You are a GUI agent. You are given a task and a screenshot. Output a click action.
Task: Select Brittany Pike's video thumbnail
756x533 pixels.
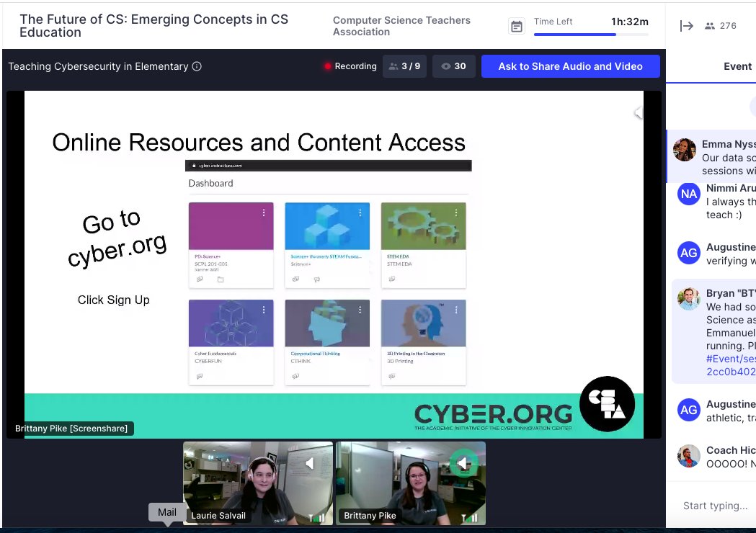click(410, 483)
